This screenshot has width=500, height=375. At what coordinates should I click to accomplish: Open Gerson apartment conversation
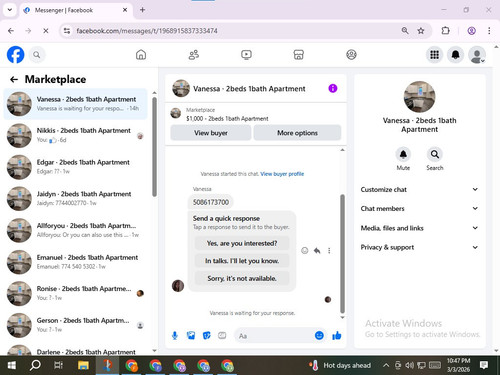point(75,325)
